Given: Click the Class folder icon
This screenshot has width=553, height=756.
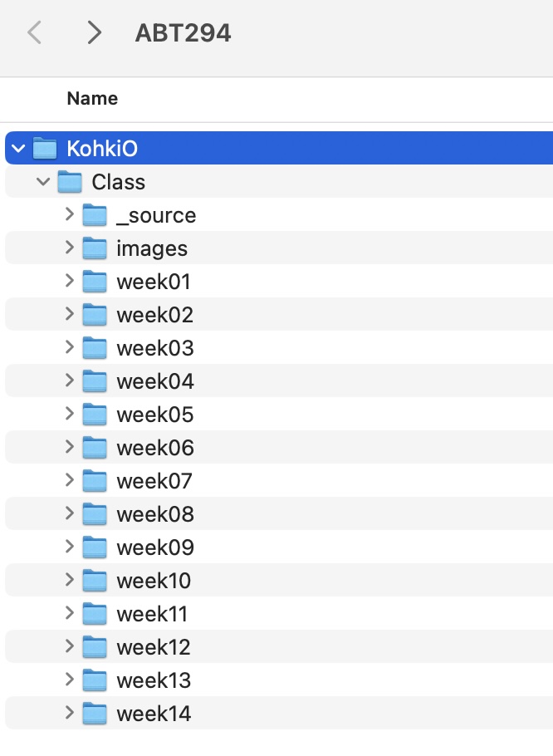Looking at the screenshot, I should (70, 182).
